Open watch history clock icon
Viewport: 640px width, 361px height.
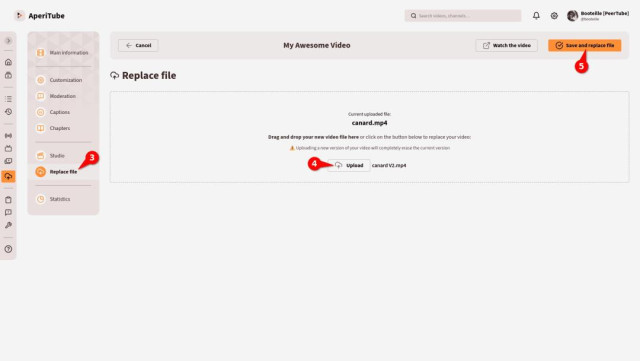(x=8, y=111)
